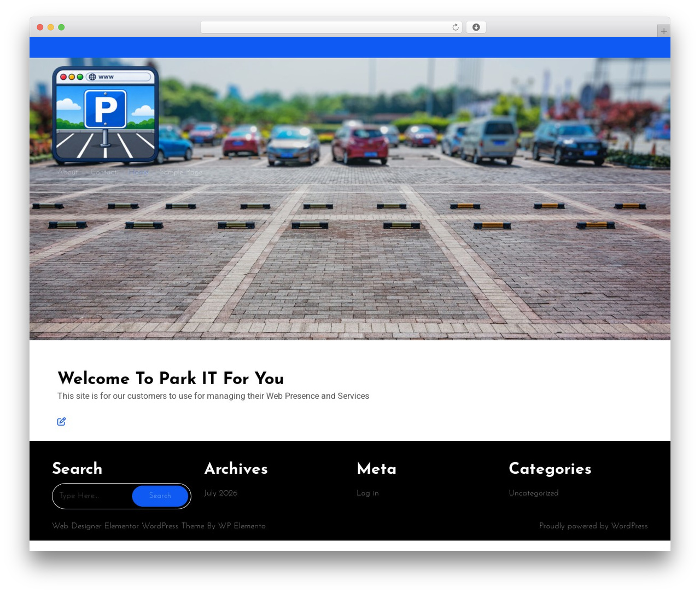Focus the Type Here search field
This screenshot has height=593, width=700.
93,496
